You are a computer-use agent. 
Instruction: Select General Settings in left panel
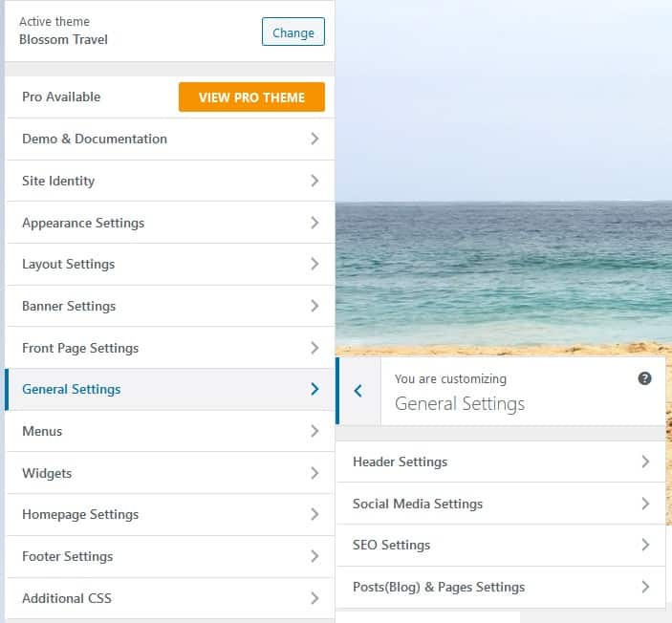pyautogui.click(x=170, y=389)
